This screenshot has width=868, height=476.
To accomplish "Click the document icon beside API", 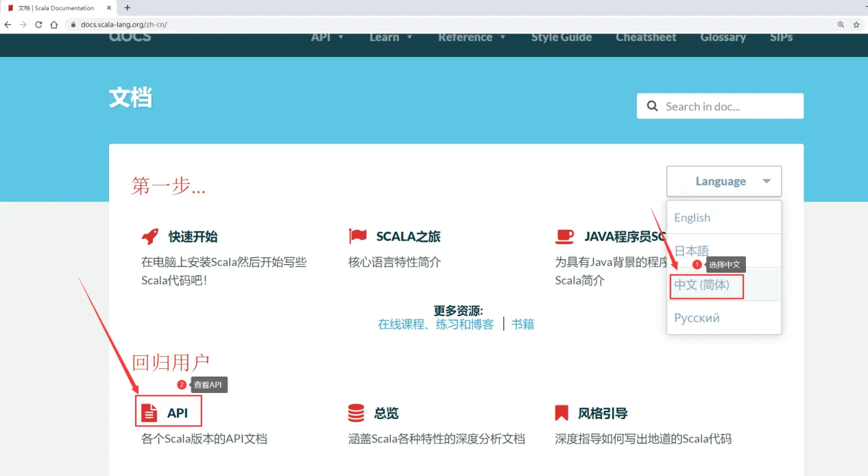I will tap(149, 413).
